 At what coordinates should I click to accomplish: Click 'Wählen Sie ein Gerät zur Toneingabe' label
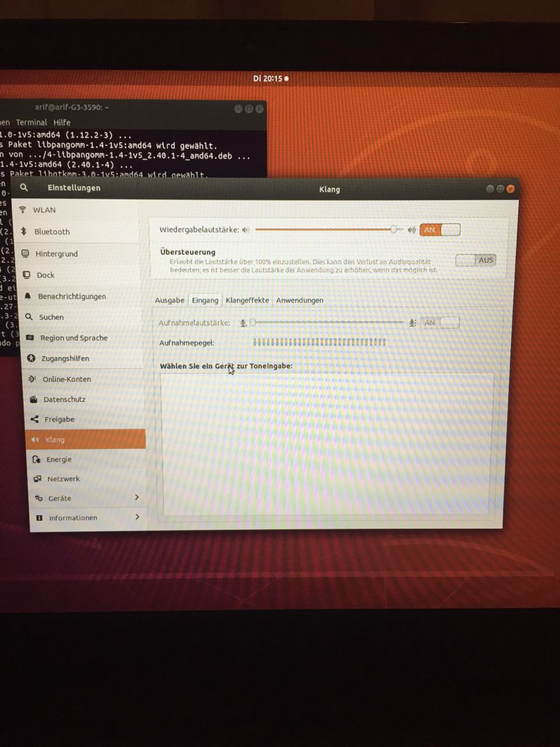[226, 366]
